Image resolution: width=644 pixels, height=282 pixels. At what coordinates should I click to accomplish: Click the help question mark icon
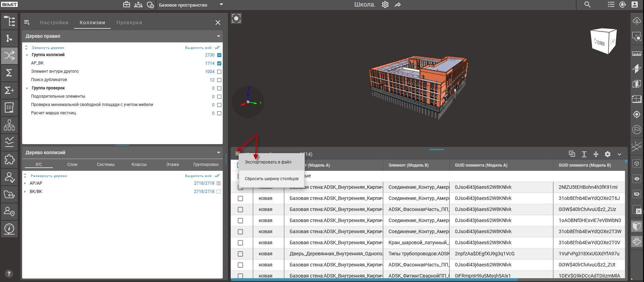9,273
